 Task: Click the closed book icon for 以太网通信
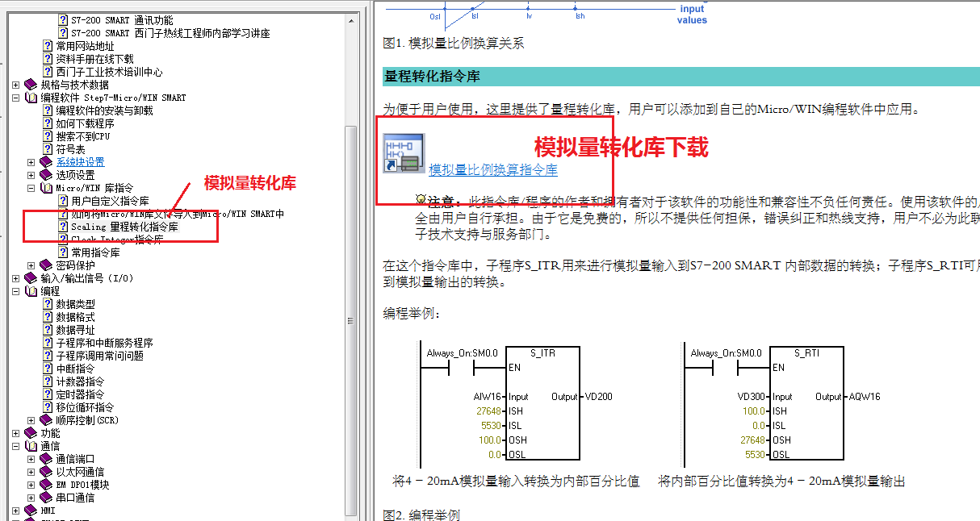tap(46, 472)
